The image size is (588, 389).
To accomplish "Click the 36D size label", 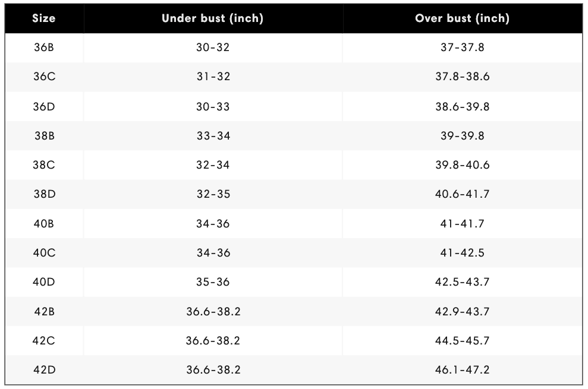I will 44,106.
